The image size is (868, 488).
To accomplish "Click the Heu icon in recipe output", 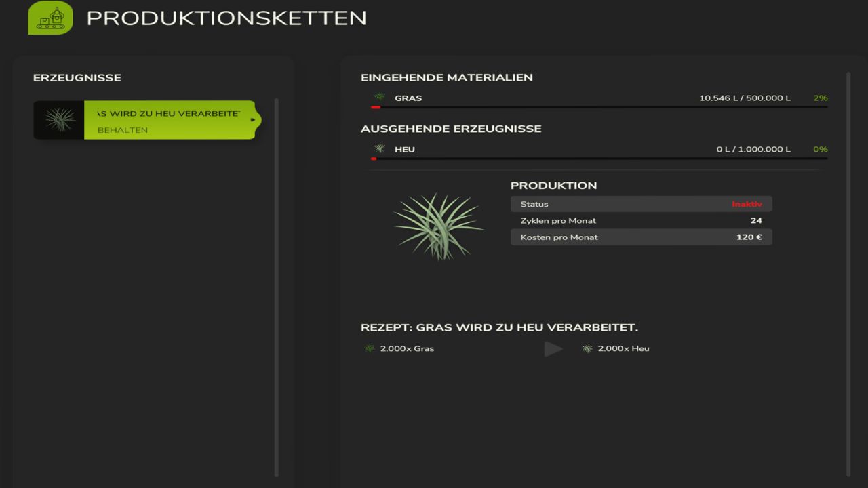I will (x=587, y=348).
